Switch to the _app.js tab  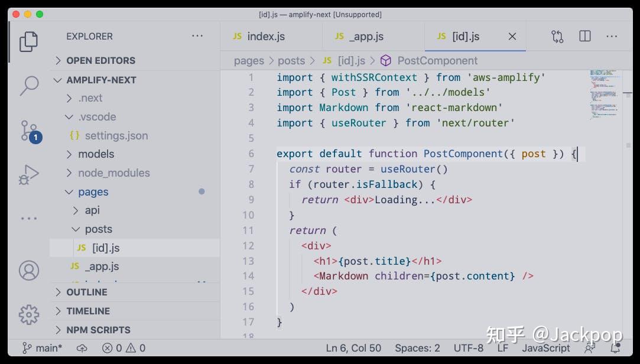tap(373, 36)
